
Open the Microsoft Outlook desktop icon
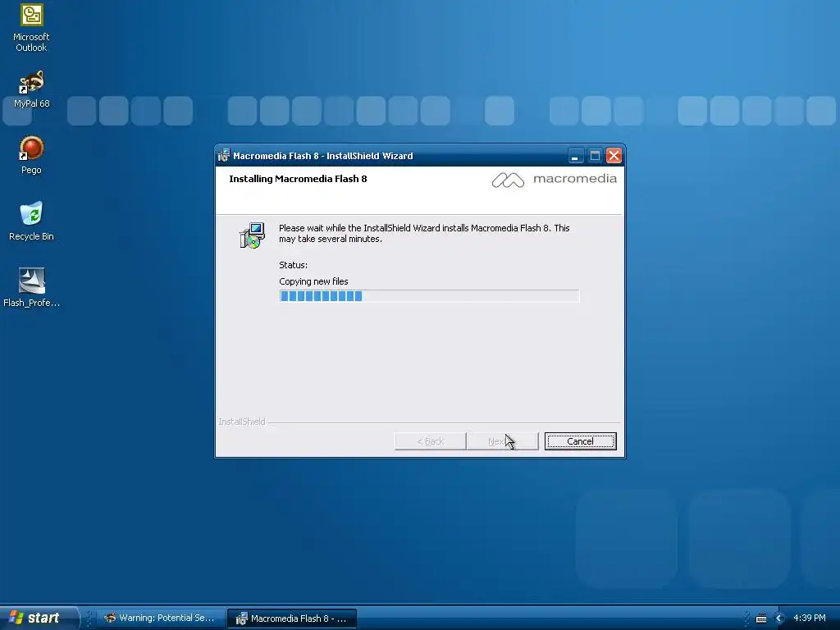(x=31, y=28)
